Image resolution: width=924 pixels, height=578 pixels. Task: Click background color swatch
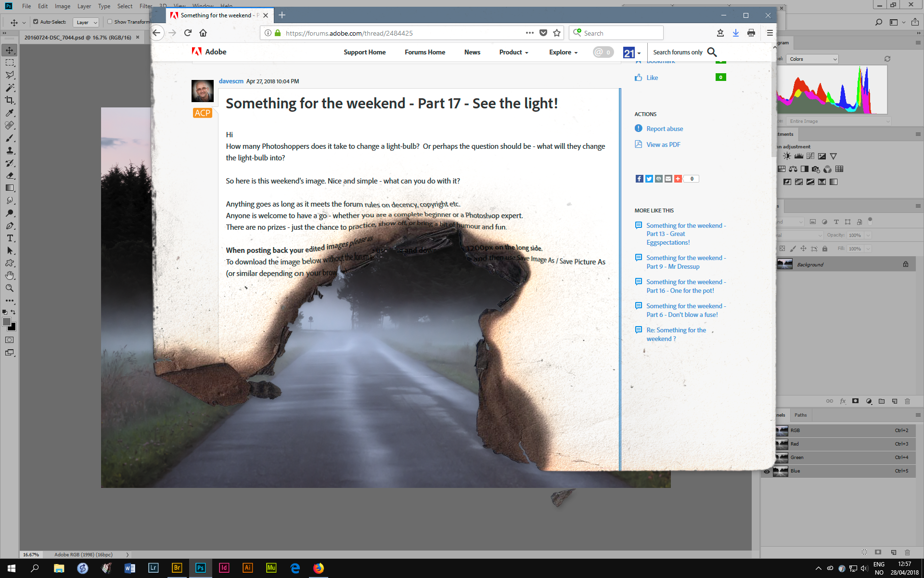click(13, 328)
